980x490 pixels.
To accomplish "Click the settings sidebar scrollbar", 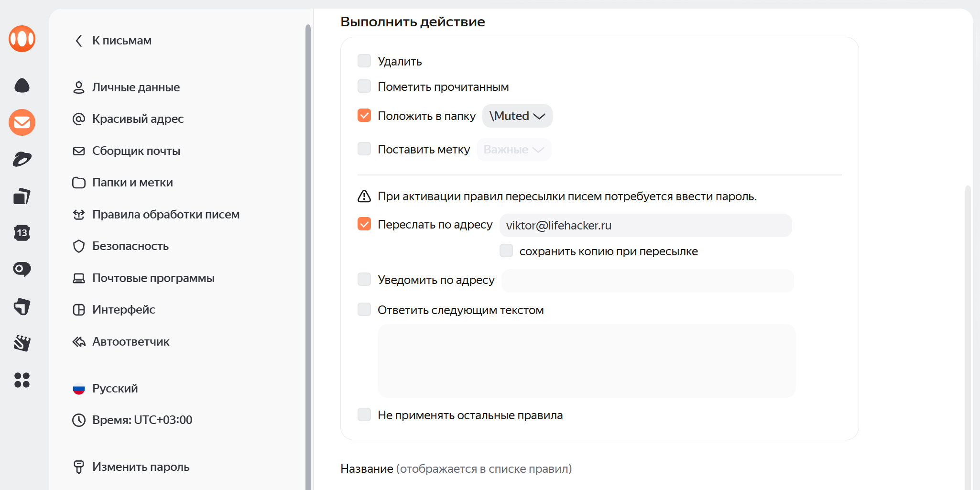I will click(308, 257).
